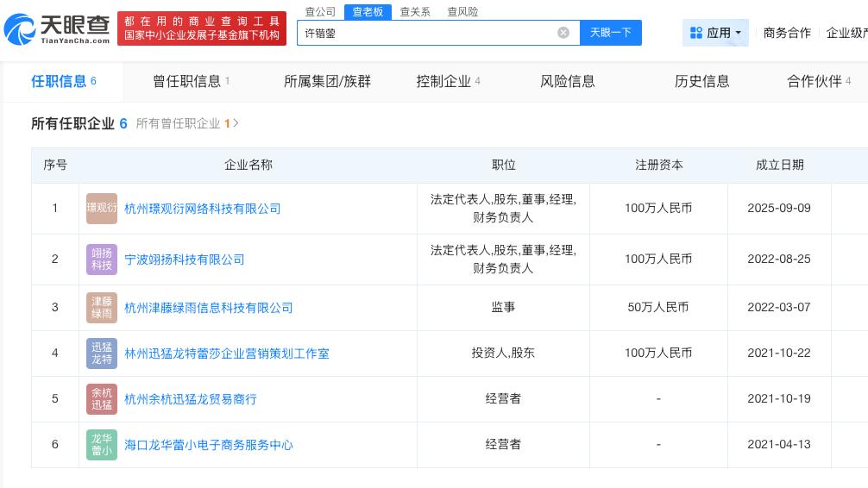Screen dimensions: 868x488
Task: Open the 应用 apps grid dropdown
Action: click(715, 33)
